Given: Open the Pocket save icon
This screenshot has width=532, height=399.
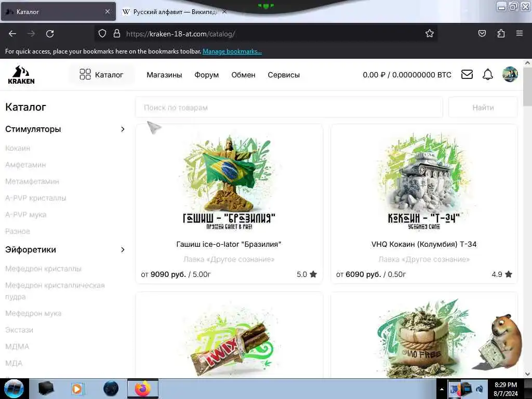Looking at the screenshot, I should [482, 34].
